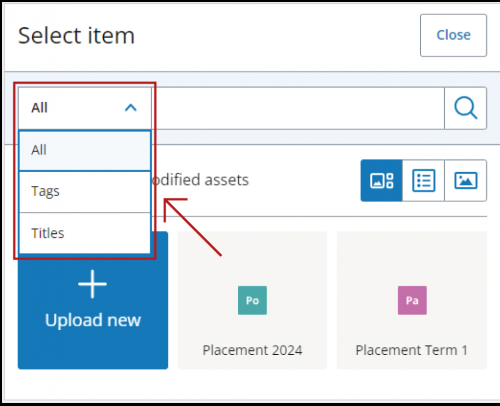Click the magnifying glass search icon
This screenshot has height=406, width=500.
(466, 108)
